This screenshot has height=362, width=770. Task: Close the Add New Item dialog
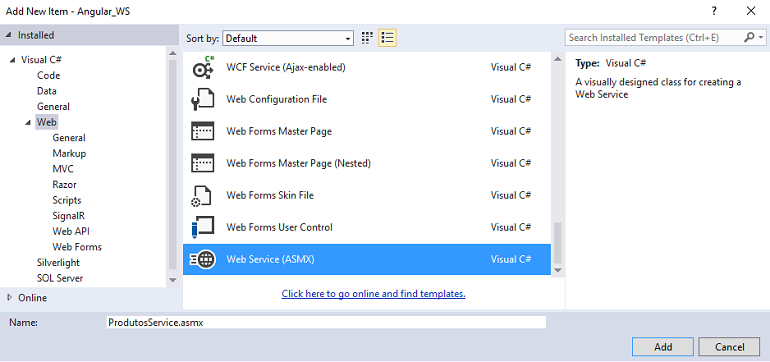[751, 11]
